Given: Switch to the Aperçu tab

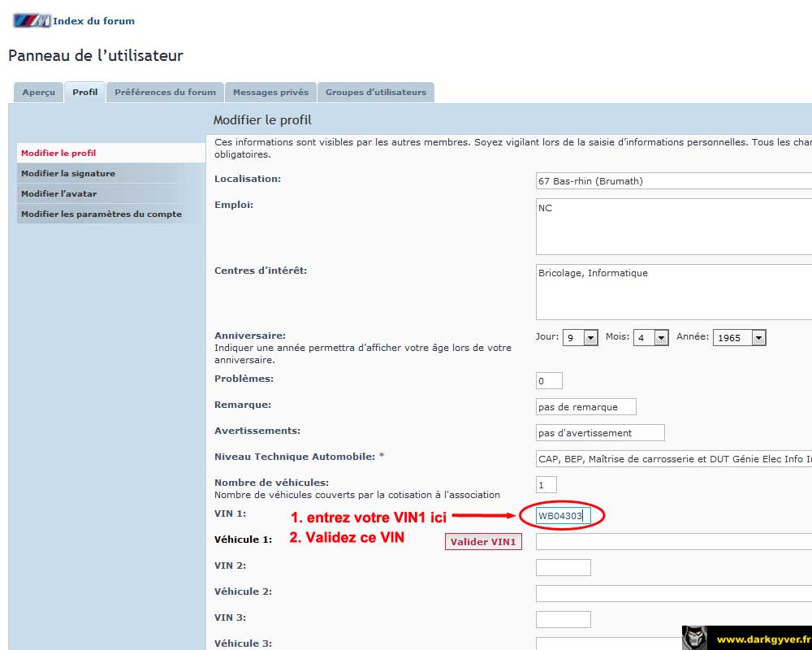Looking at the screenshot, I should (x=38, y=93).
